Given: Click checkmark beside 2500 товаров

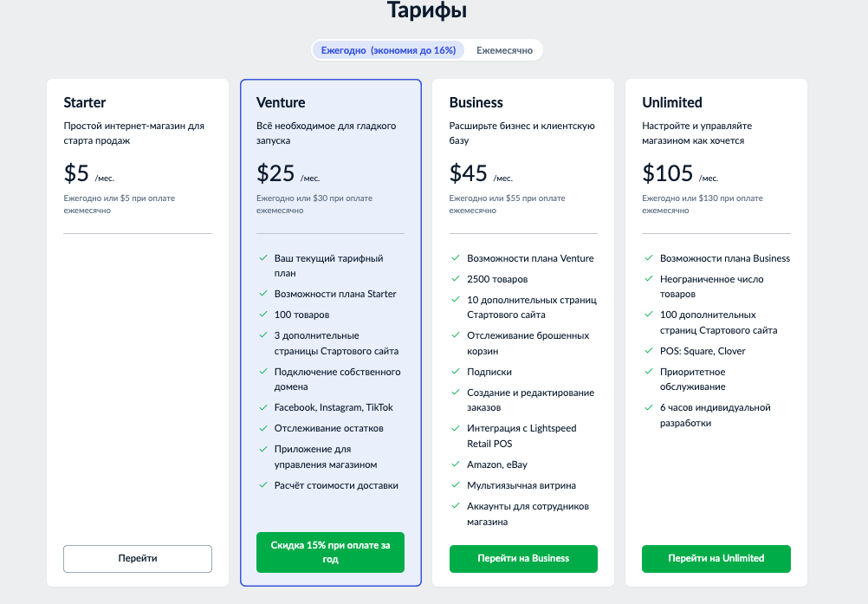Looking at the screenshot, I should tap(456, 278).
